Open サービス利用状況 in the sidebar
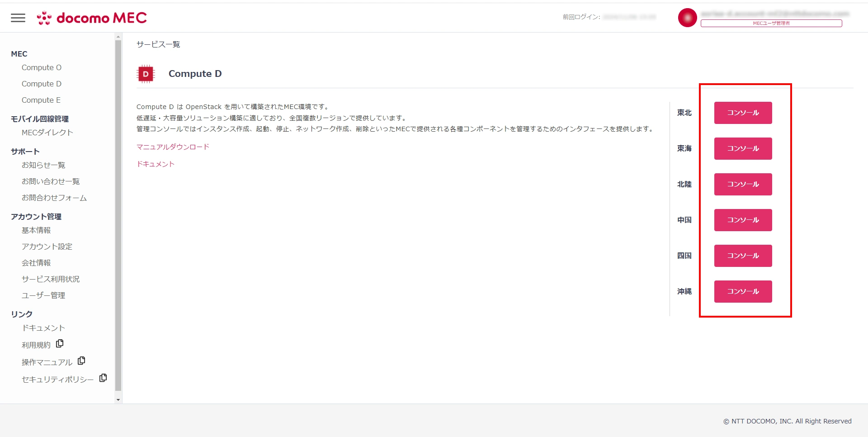 pos(51,279)
